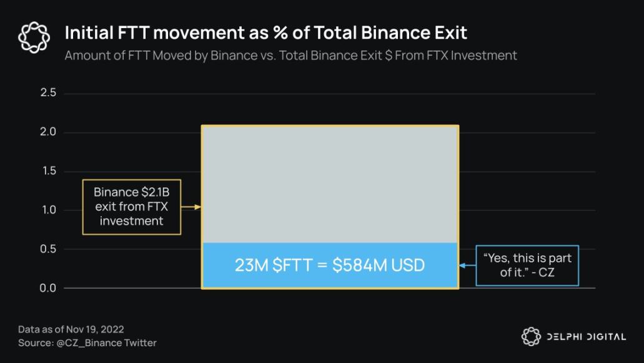644x363 pixels.
Task: Open the @CZ_Binance Twitter source
Action: (x=106, y=343)
